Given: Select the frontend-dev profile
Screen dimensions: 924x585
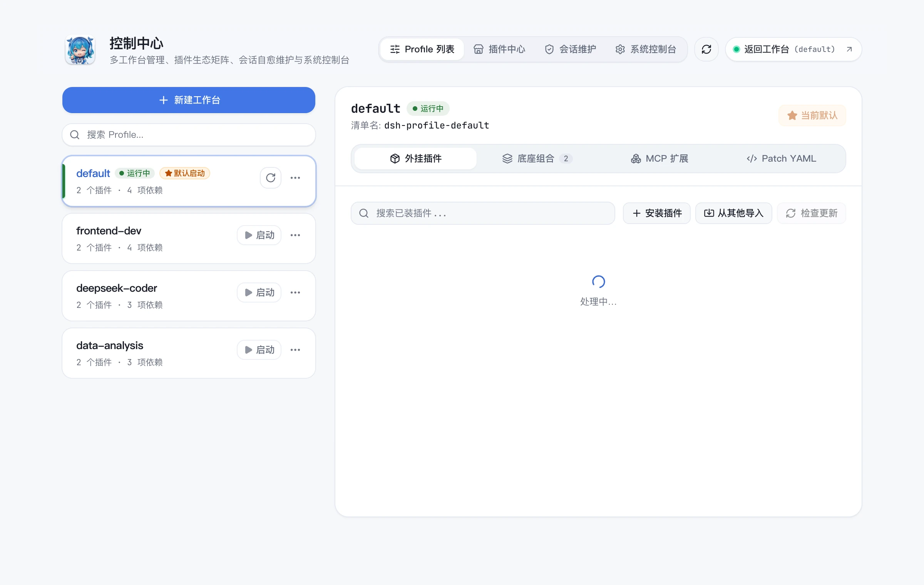Looking at the screenshot, I should (x=189, y=239).
